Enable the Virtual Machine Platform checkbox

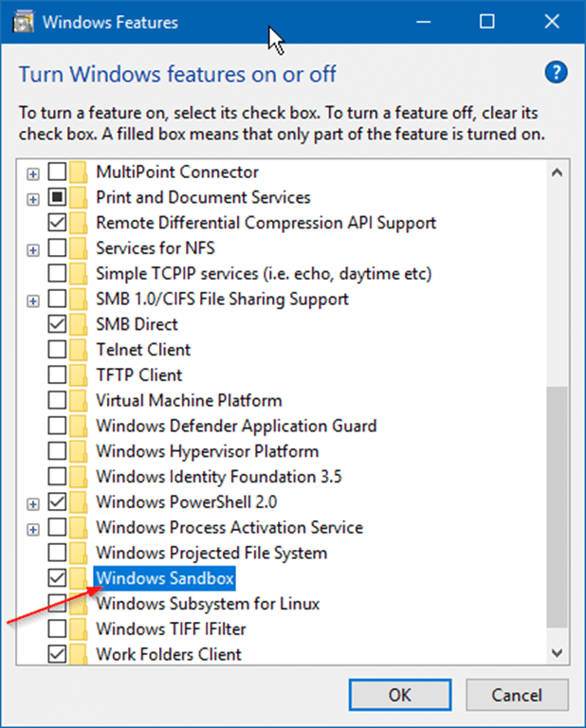[57, 400]
